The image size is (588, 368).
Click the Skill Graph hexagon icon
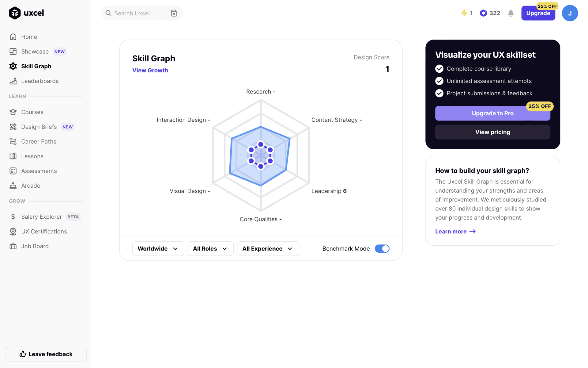tap(13, 66)
